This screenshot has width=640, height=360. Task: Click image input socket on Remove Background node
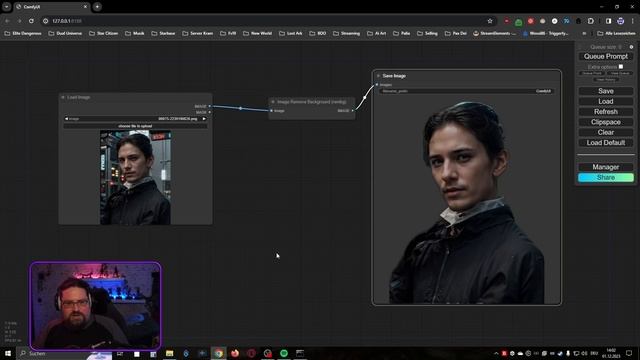[x=271, y=111]
